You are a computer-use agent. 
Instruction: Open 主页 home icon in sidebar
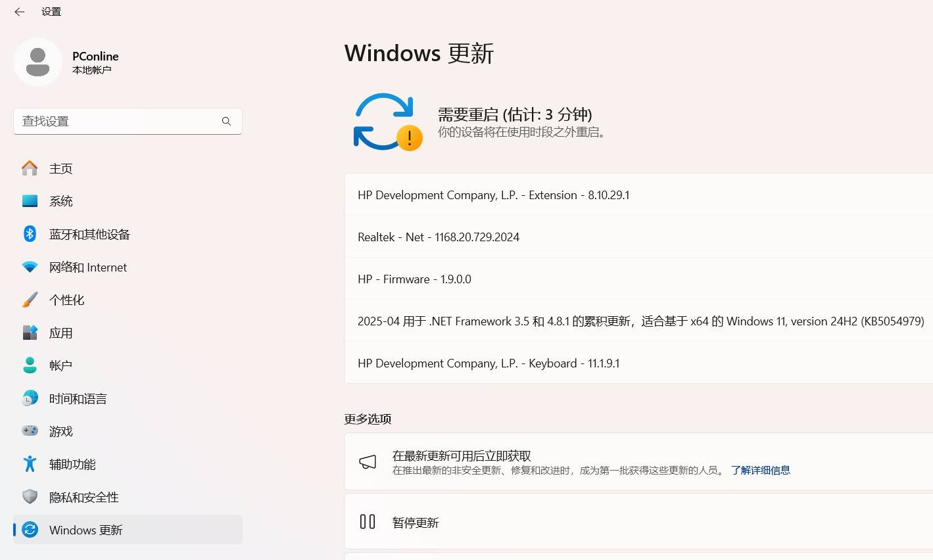coord(30,168)
